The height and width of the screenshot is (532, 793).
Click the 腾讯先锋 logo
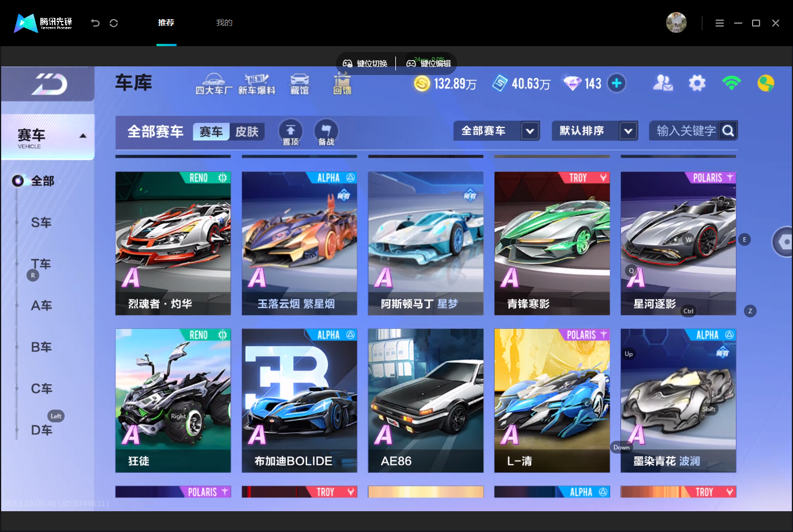(x=43, y=23)
